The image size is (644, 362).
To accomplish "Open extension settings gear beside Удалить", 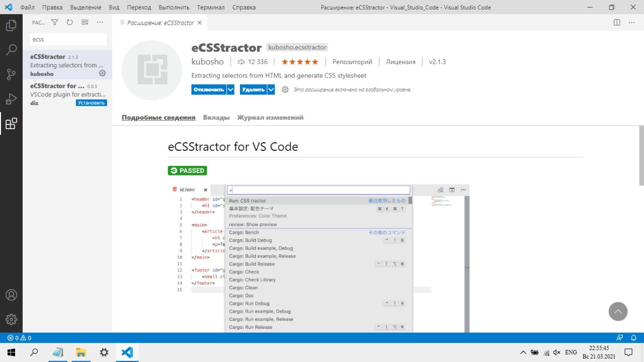I will tap(285, 89).
